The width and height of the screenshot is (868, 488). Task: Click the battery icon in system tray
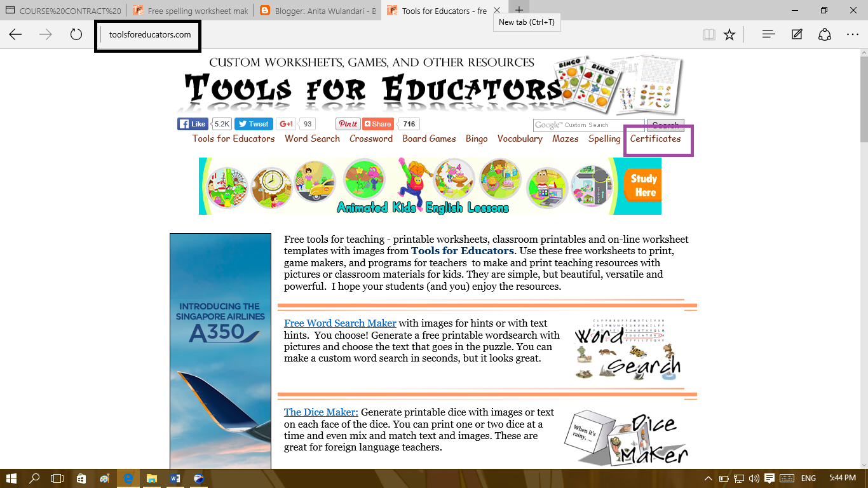click(x=724, y=478)
